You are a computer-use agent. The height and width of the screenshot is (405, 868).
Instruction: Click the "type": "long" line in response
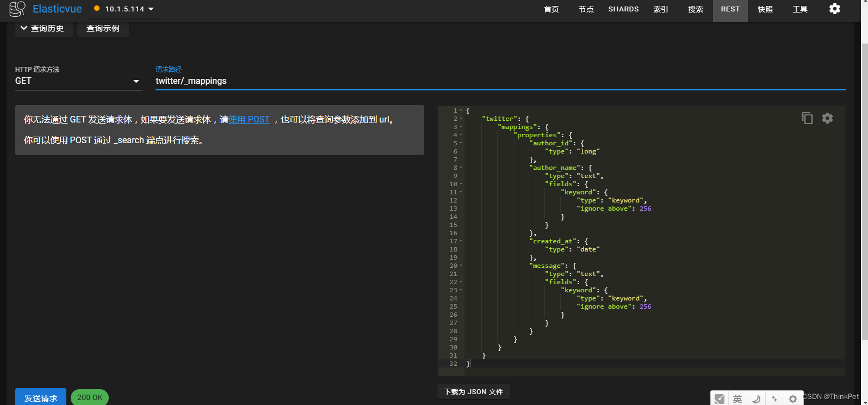click(x=573, y=151)
